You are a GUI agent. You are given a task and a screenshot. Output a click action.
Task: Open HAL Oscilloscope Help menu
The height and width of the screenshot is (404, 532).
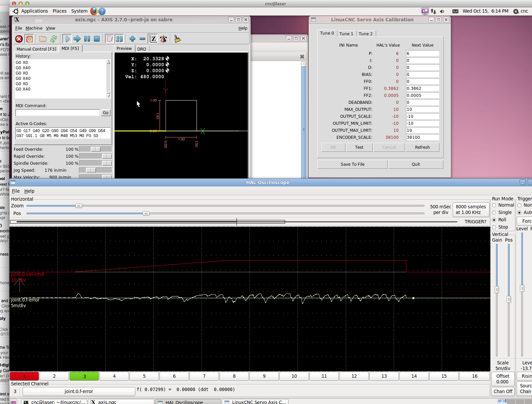click(x=29, y=191)
